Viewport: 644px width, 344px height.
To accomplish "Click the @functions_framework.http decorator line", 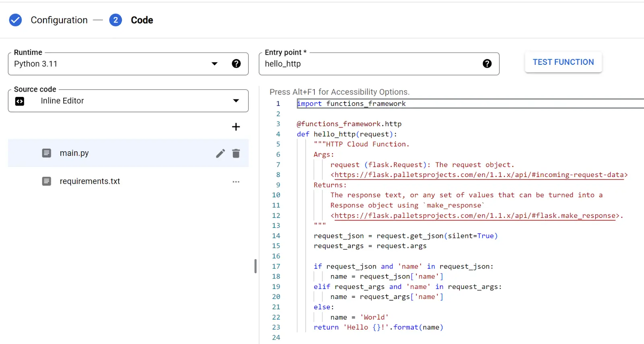I will coord(349,124).
